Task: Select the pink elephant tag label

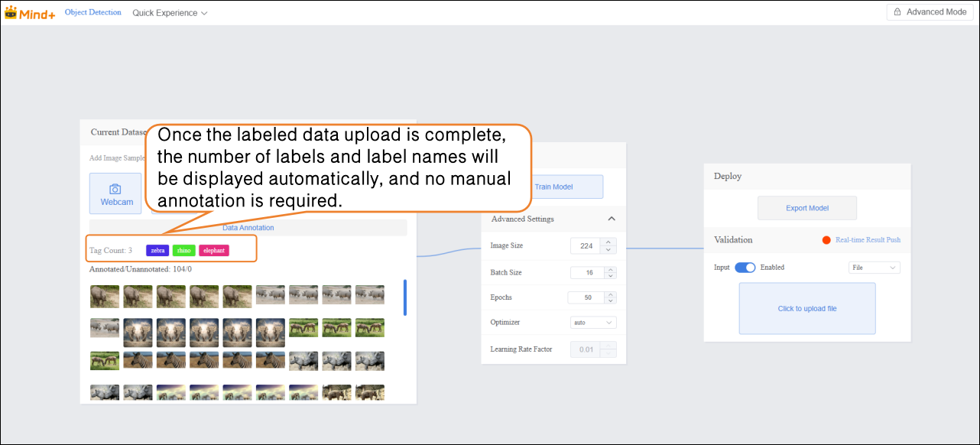Action: tap(214, 250)
